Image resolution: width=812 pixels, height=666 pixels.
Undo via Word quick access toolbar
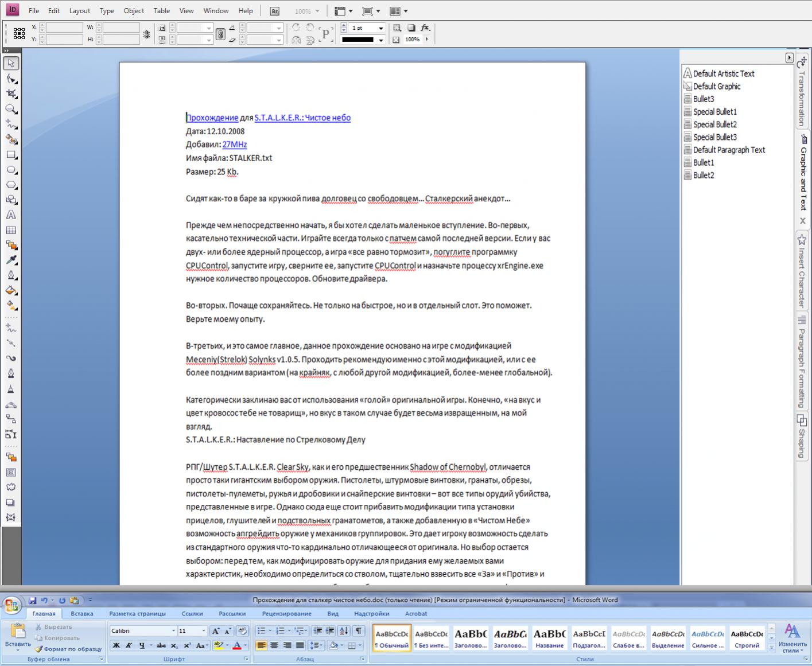pos(44,601)
